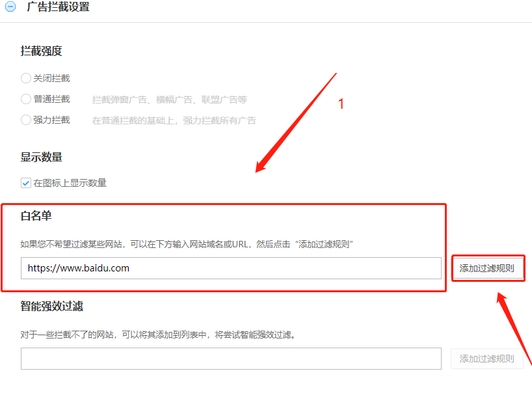Click the 广告拦截设置 title text

[x=58, y=7]
